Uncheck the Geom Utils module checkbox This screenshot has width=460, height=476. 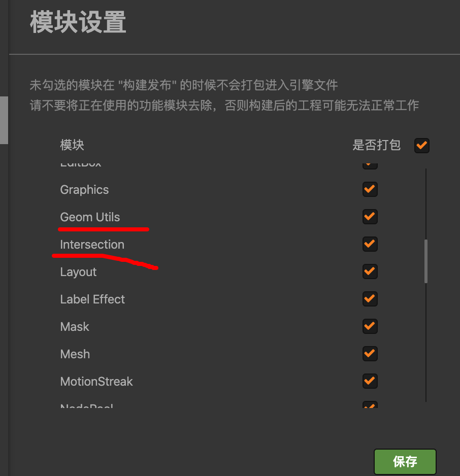[370, 217]
